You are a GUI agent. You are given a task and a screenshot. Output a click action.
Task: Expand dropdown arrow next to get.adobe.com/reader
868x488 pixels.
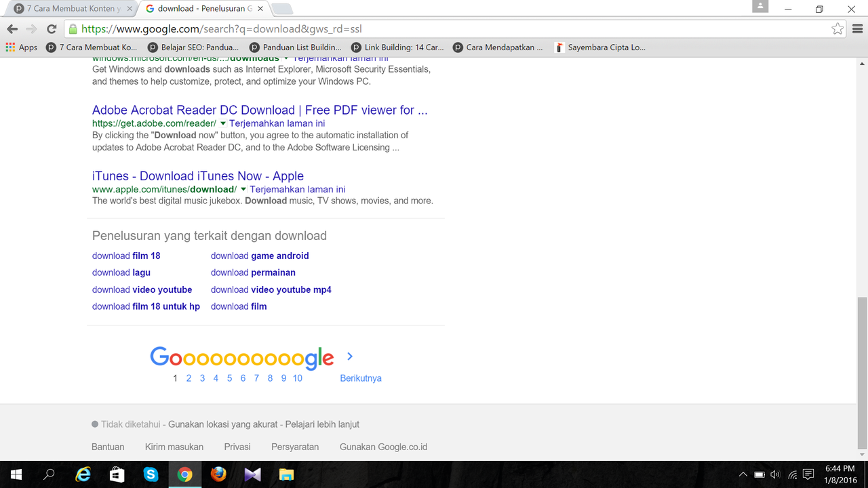[x=222, y=123]
